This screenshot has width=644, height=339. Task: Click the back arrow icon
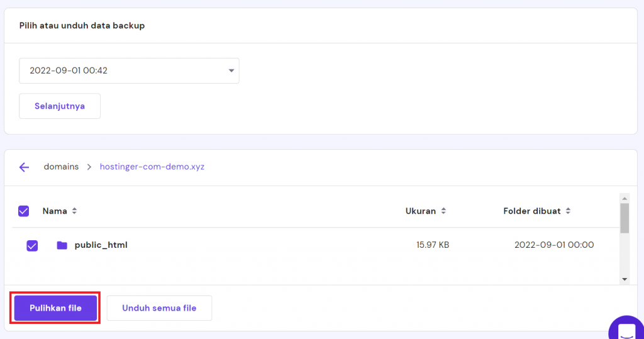(24, 167)
